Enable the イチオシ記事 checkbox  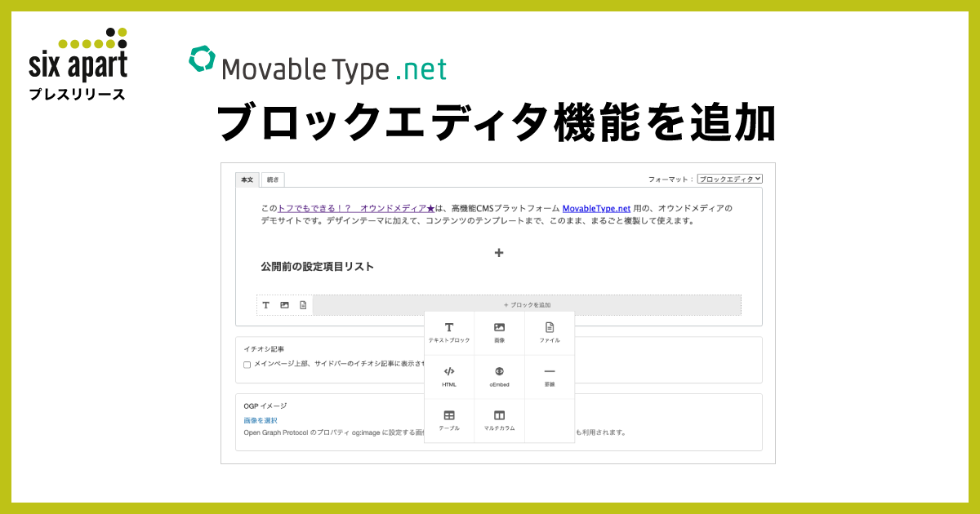pyautogui.click(x=247, y=365)
